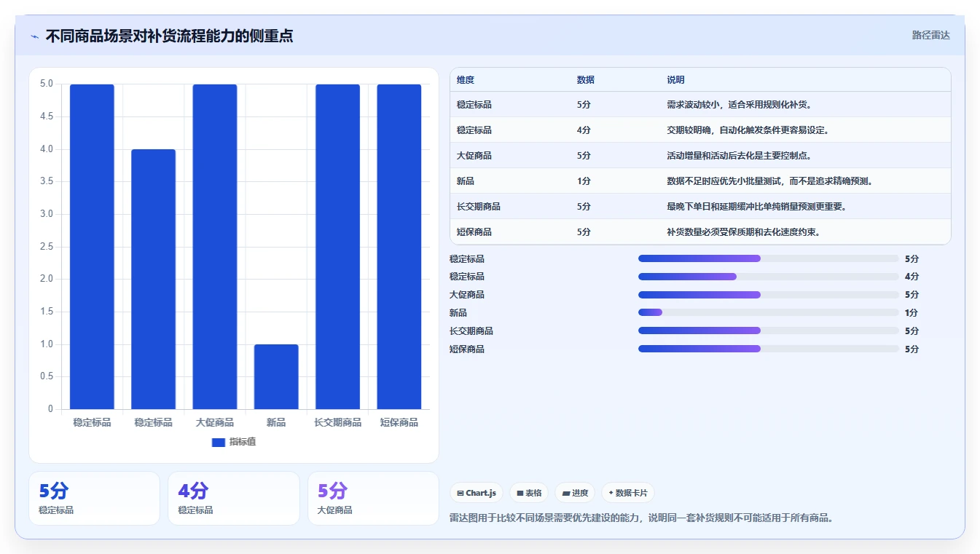Click the 长交期商品 x-axis label
980x554 pixels.
pyautogui.click(x=337, y=422)
